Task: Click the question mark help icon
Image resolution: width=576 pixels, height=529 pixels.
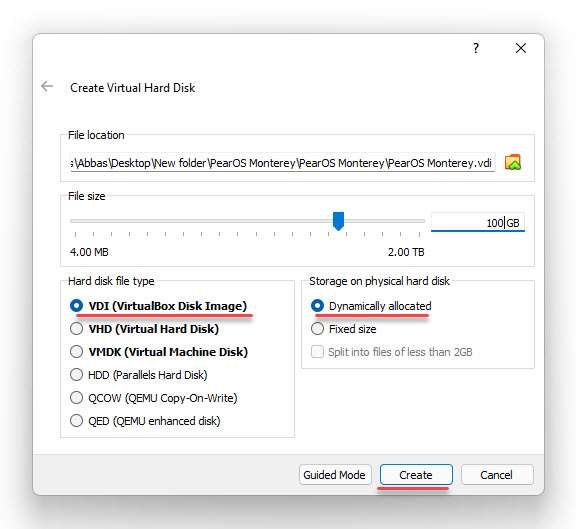Action: click(476, 48)
